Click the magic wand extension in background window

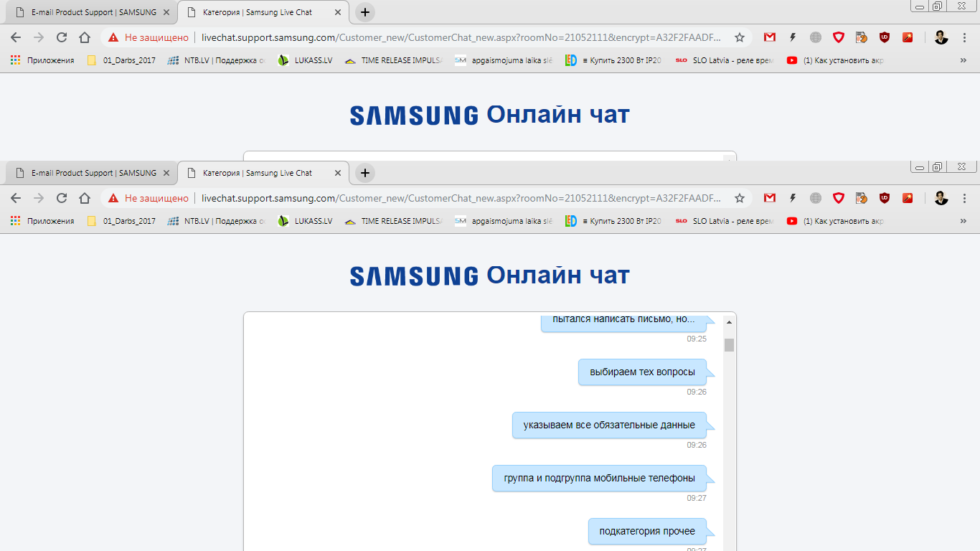[908, 37]
